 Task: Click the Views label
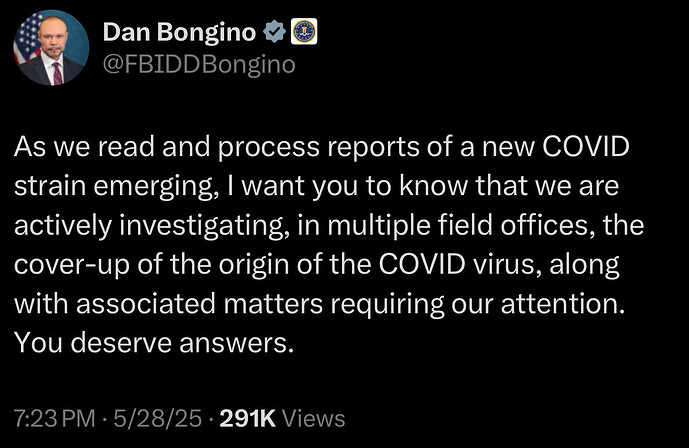click(x=314, y=418)
